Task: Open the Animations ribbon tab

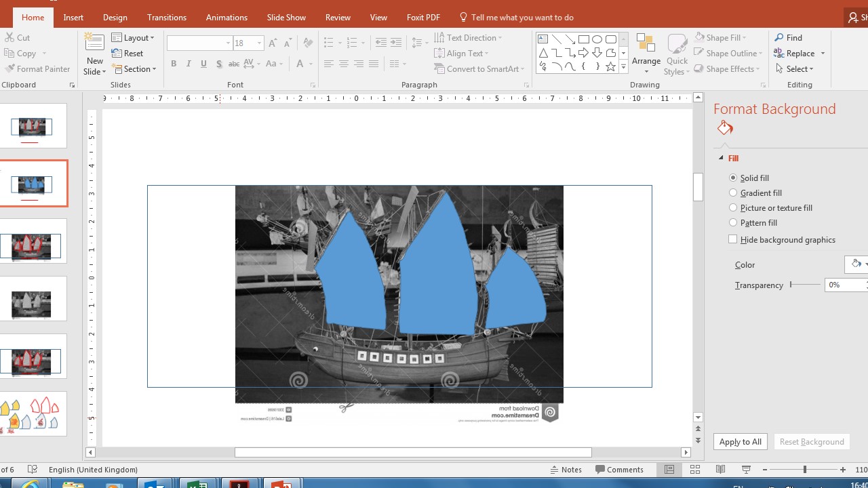Action: pyautogui.click(x=226, y=17)
